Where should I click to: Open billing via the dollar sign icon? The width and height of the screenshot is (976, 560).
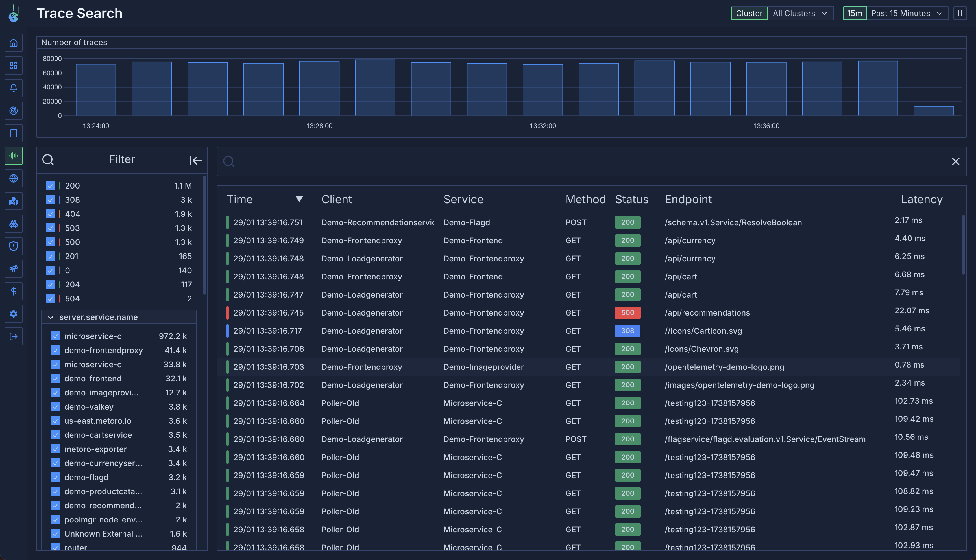[14, 292]
